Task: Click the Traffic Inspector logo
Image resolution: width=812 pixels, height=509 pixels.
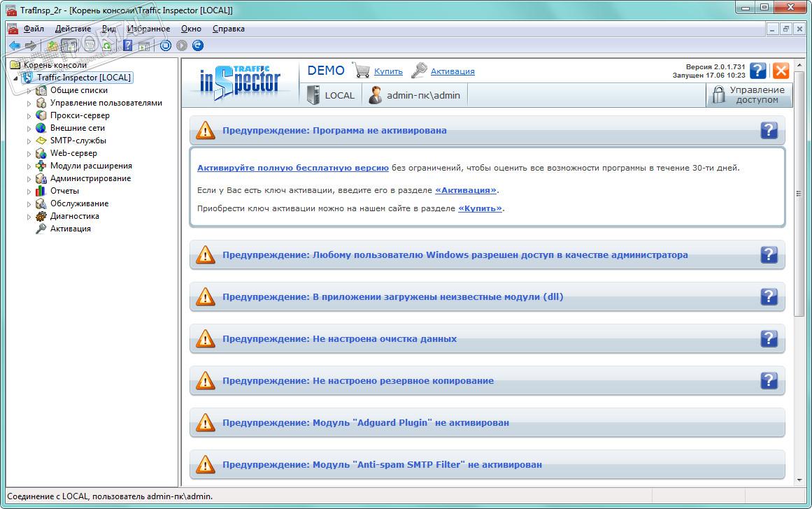Action: (240, 82)
